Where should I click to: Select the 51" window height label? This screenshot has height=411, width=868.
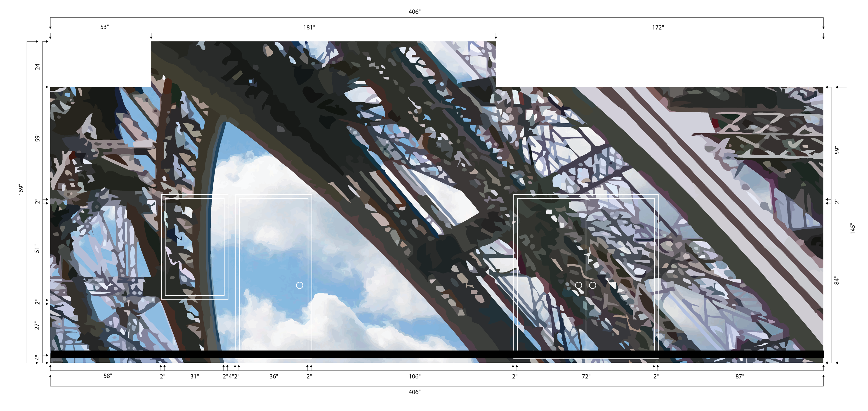click(x=37, y=249)
